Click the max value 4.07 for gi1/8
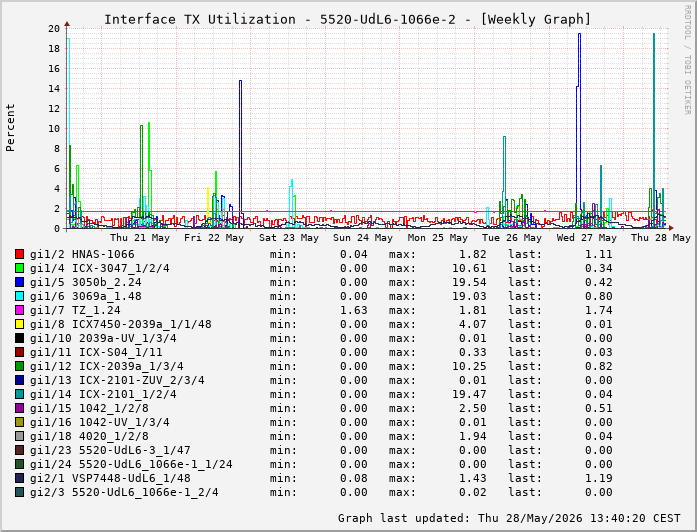The image size is (697, 532). (x=473, y=324)
